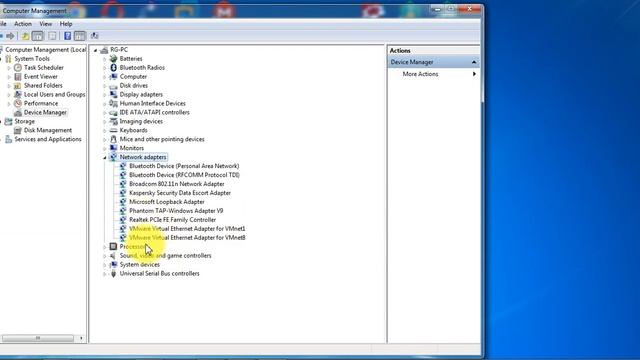Click the Keyboards category icon
Viewport: 640px width, 360px height.
113,131
